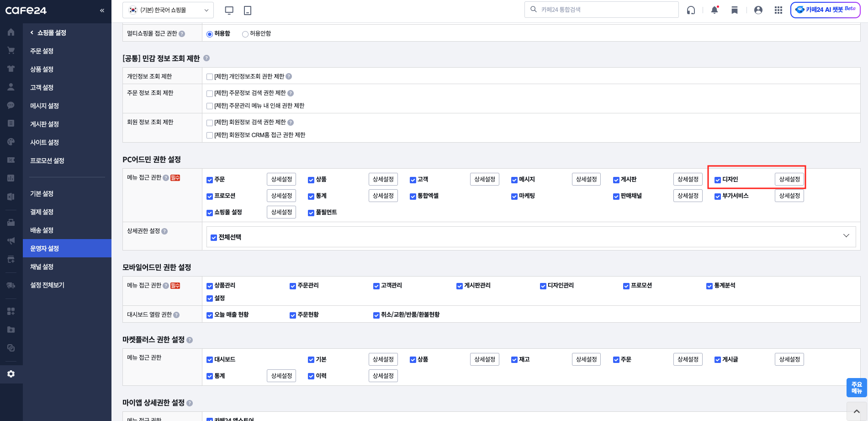Check 개인정보조회 권한 제한 checkbox
This screenshot has height=421, width=868.
tap(210, 77)
